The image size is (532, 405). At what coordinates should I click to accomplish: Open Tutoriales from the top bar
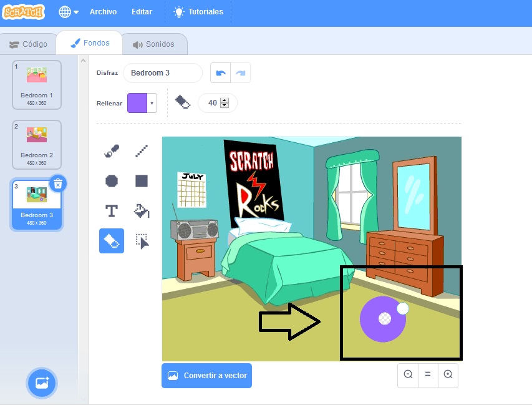(x=198, y=12)
